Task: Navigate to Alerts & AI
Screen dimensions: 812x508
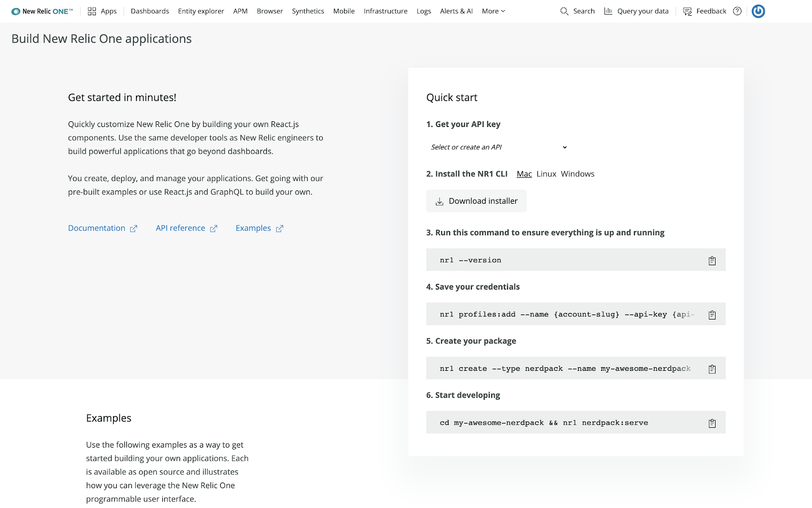Action: [456, 11]
